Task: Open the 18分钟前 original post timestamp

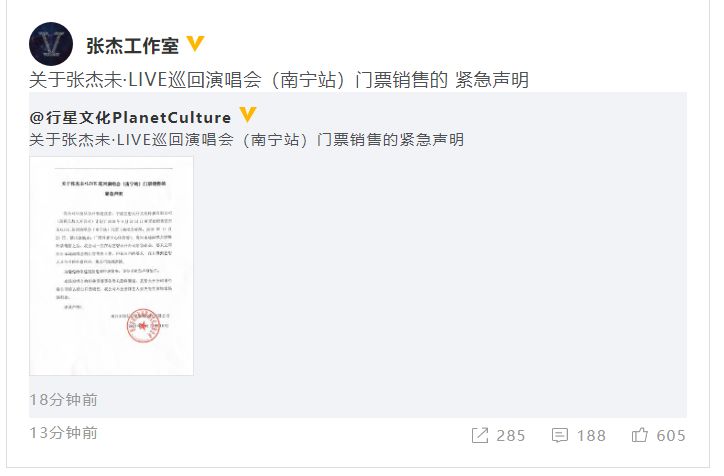Action: point(64,400)
